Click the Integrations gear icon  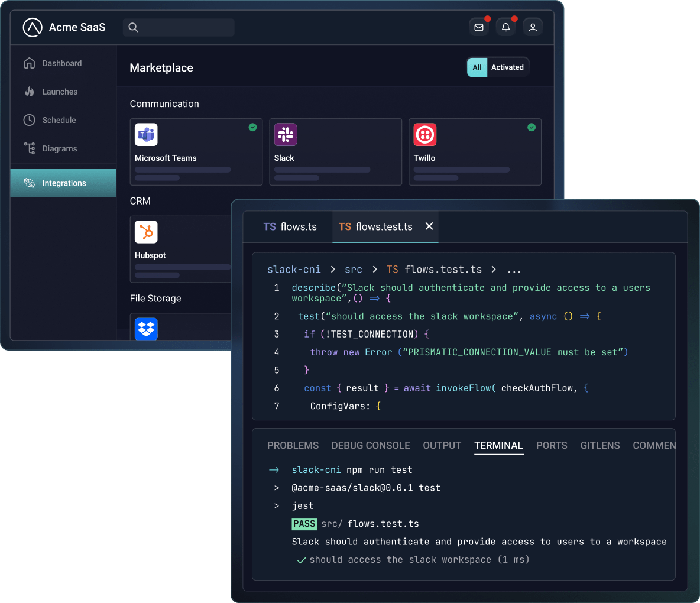click(x=30, y=183)
